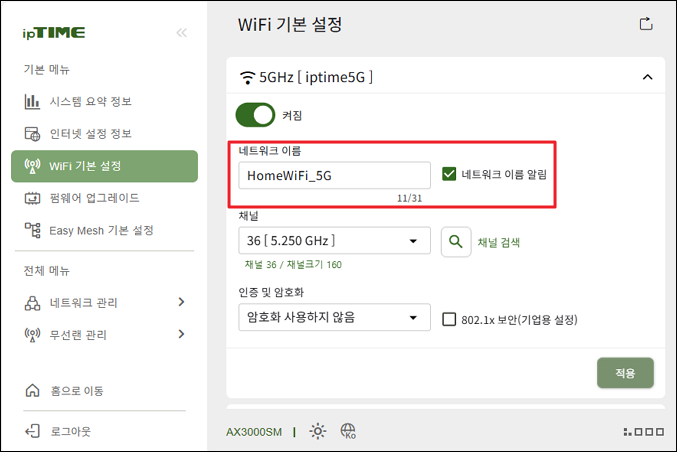Click the ipTIME logo
Viewport: 677px width, 452px height.
click(54, 33)
